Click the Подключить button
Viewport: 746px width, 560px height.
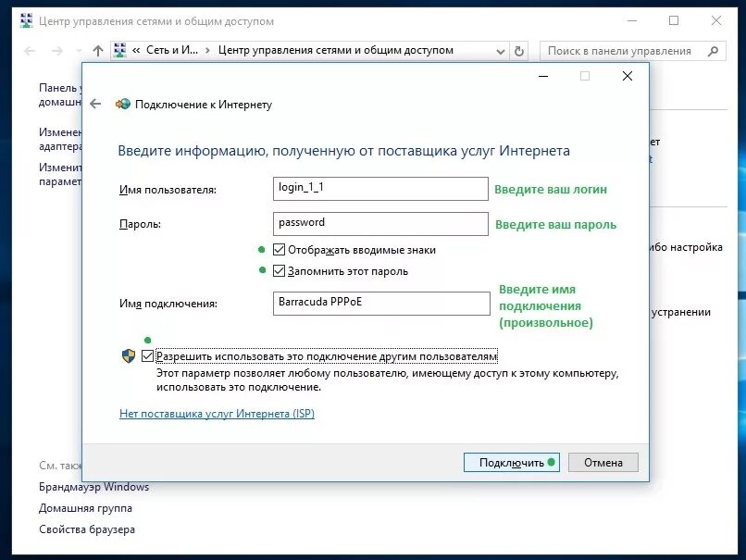pos(512,462)
